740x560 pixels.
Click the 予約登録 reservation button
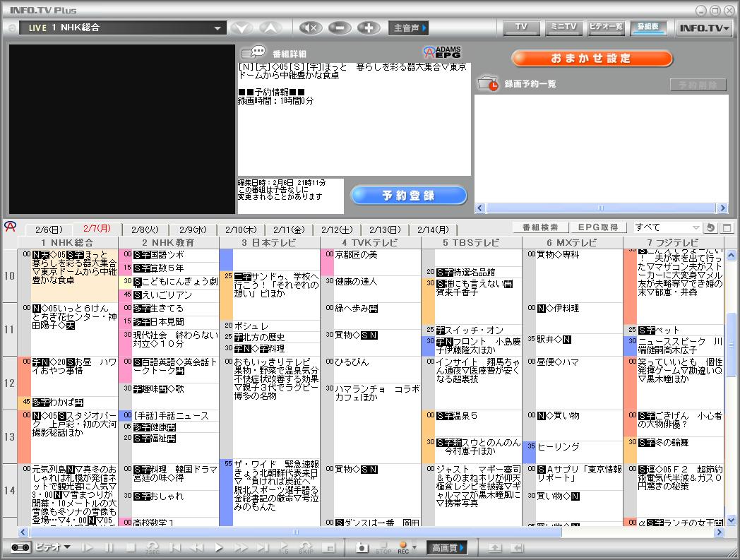pyautogui.click(x=409, y=195)
